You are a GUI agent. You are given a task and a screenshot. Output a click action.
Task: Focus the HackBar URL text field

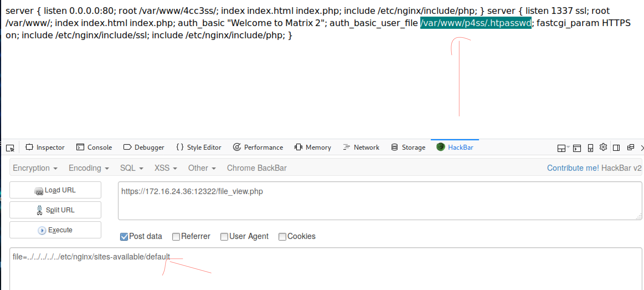click(380, 201)
